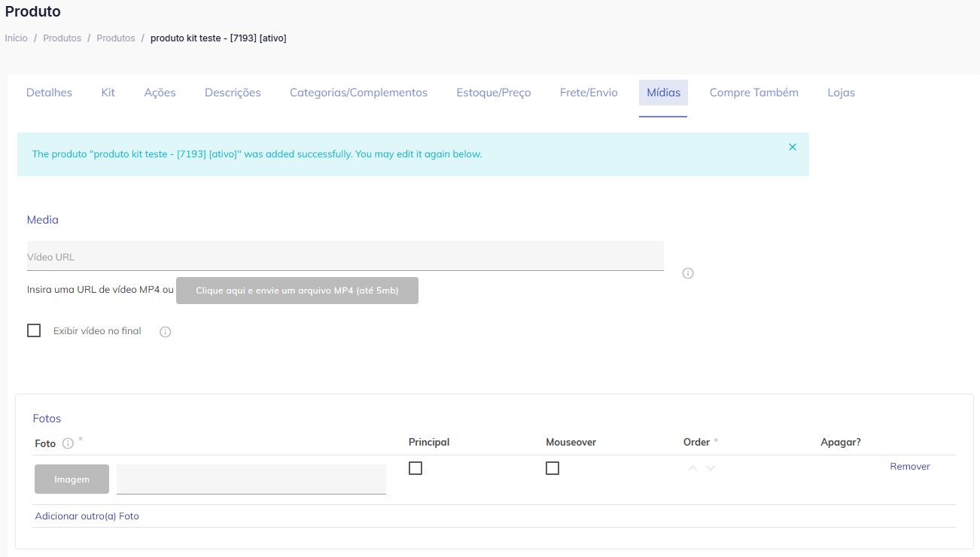Open the Frete/Envio tab
Screen dimensions: 980x557
589,93
